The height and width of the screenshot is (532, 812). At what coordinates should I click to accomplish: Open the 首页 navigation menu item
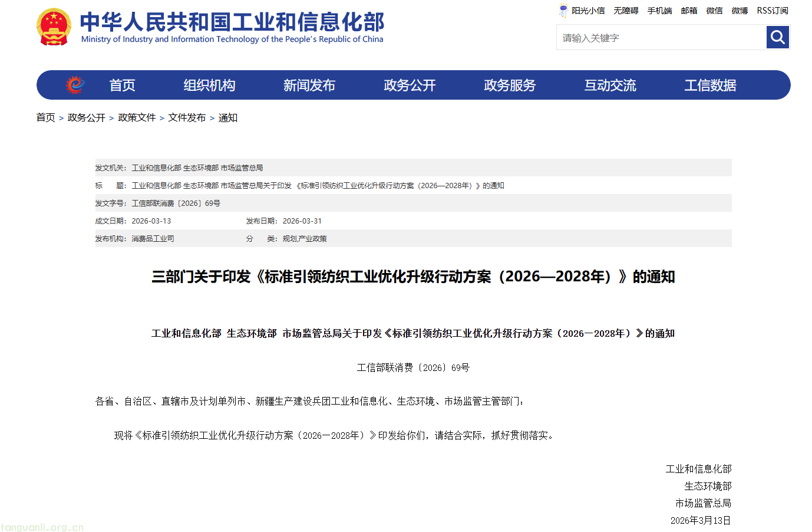point(122,86)
